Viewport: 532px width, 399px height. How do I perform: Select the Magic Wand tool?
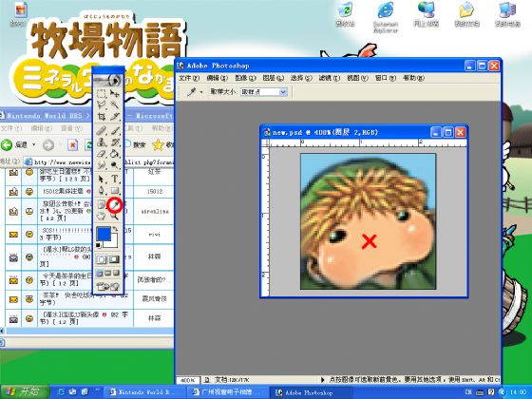[115, 104]
